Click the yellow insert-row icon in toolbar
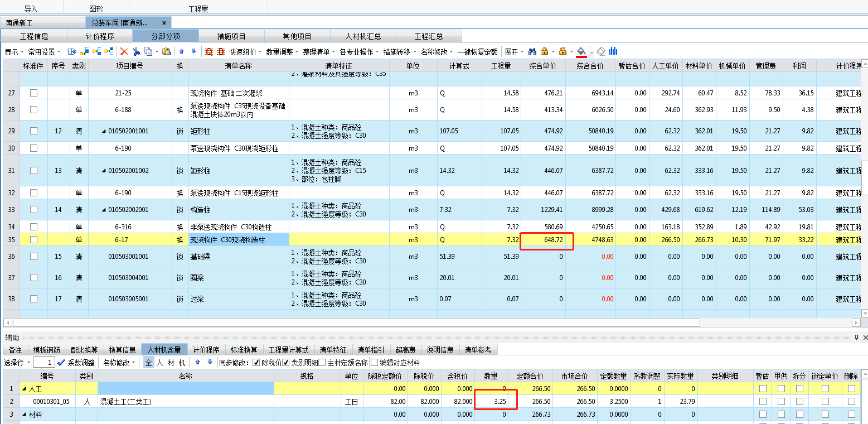Screen dimensions: 868x424 pos(84,51)
